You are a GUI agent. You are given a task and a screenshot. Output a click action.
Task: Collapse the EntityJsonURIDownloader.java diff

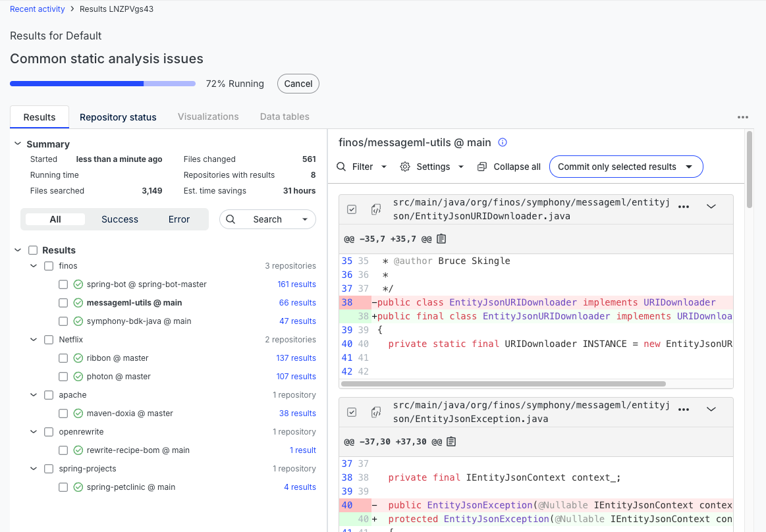(711, 207)
